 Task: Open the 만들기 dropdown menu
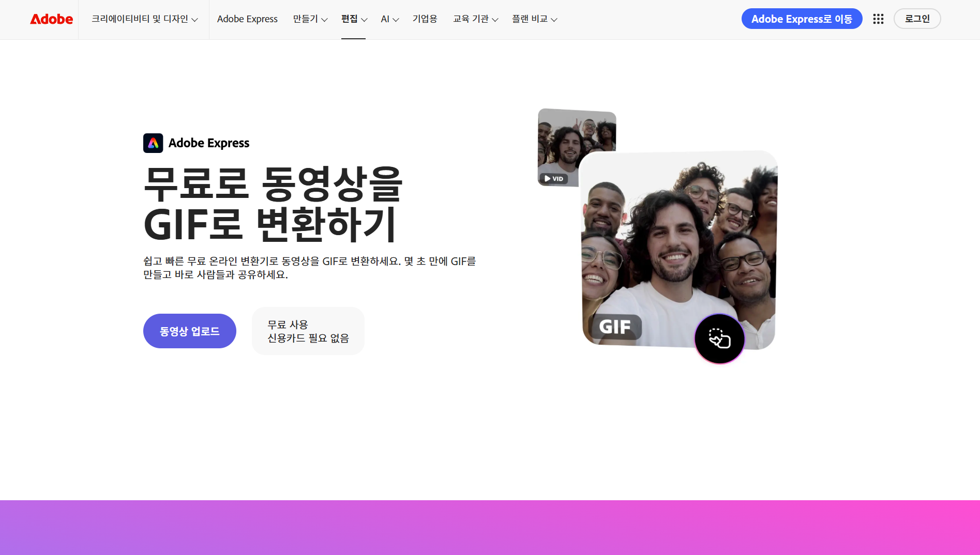click(x=310, y=19)
